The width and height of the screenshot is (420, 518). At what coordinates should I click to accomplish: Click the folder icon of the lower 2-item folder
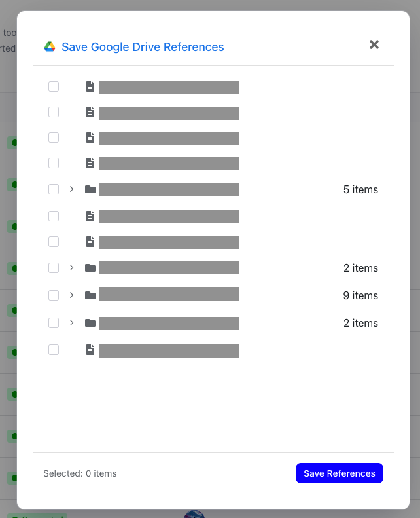tap(90, 323)
